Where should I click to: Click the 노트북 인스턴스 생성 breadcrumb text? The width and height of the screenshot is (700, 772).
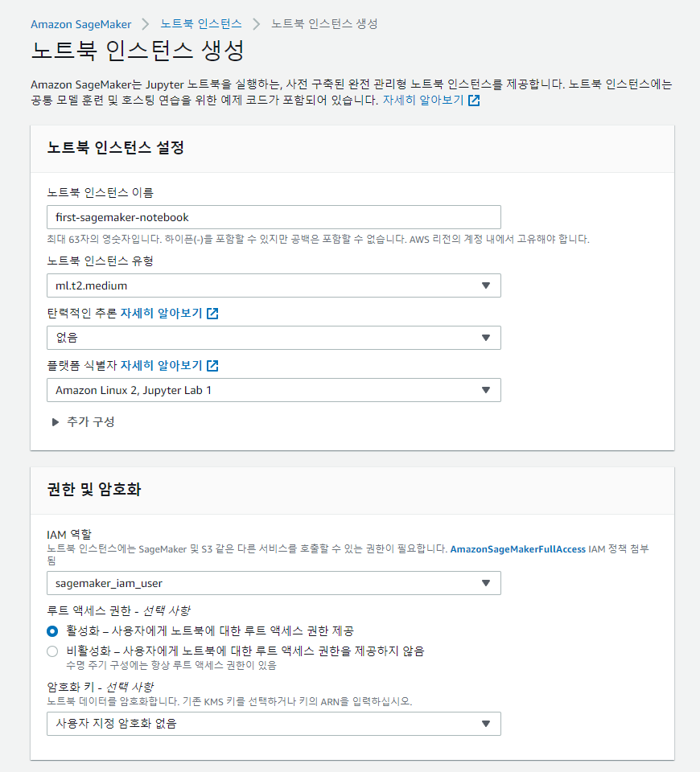coord(324,23)
